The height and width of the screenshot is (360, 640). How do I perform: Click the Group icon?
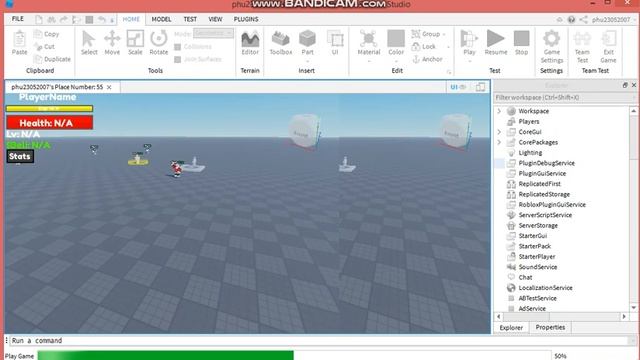pos(416,34)
